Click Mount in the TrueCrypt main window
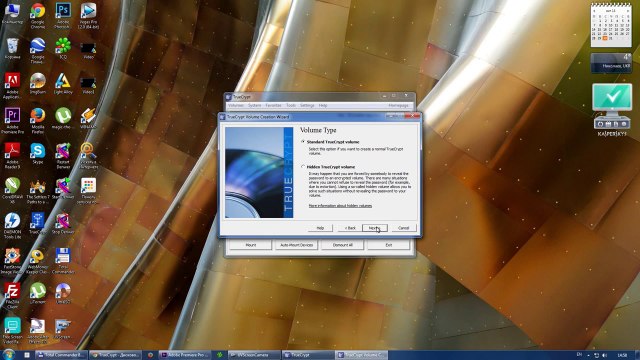Screen dimensions: 640x360 click(x=251, y=245)
